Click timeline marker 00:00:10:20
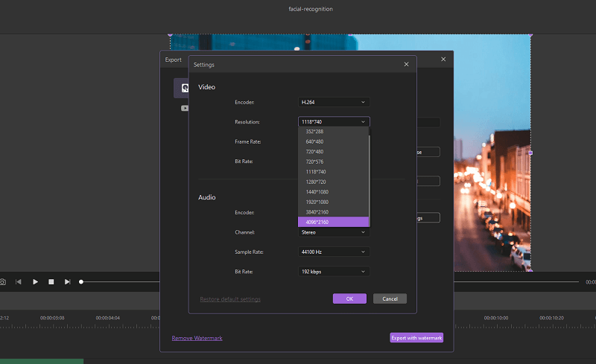Screen dimensions: 596x364 [551, 318]
